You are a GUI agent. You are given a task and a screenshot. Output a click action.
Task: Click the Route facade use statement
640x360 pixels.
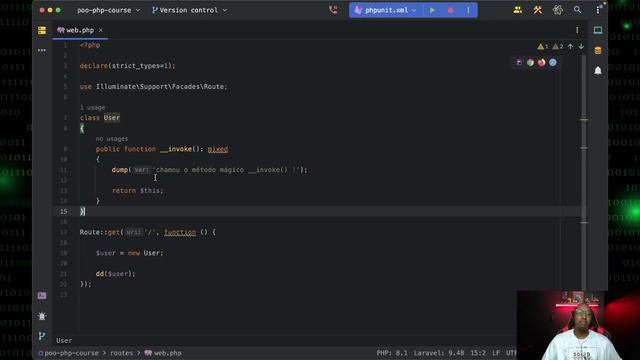point(153,87)
